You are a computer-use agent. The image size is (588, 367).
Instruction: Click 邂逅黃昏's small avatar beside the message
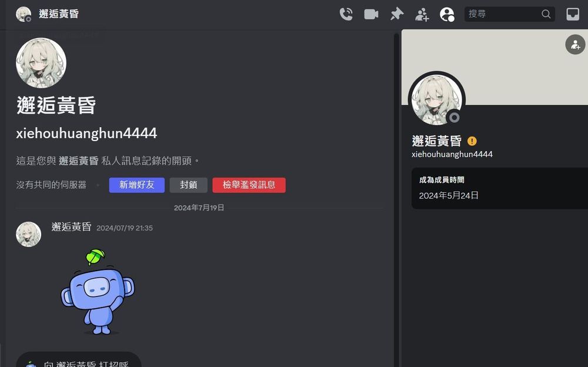click(x=28, y=233)
